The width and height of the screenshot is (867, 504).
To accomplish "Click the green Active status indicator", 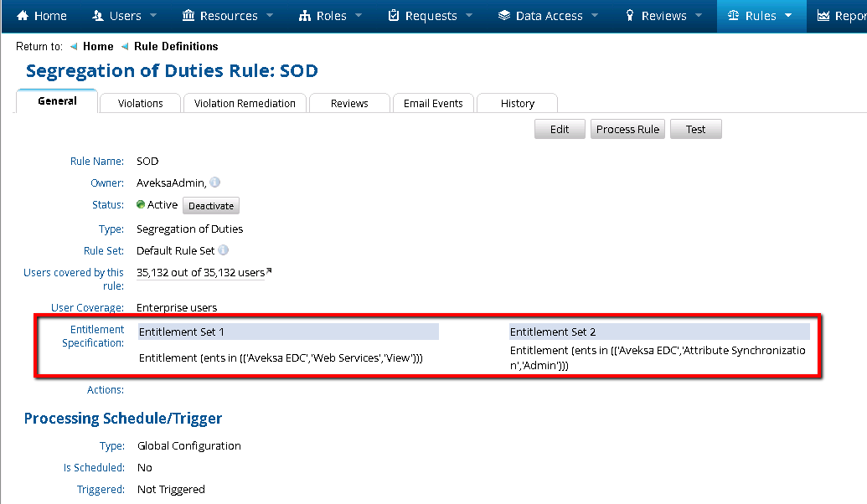I will tap(141, 204).
